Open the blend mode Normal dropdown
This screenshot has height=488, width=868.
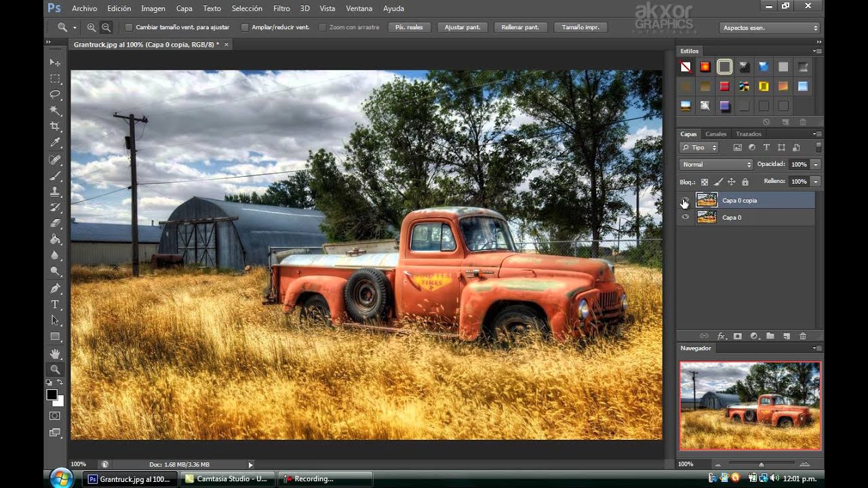(716, 165)
